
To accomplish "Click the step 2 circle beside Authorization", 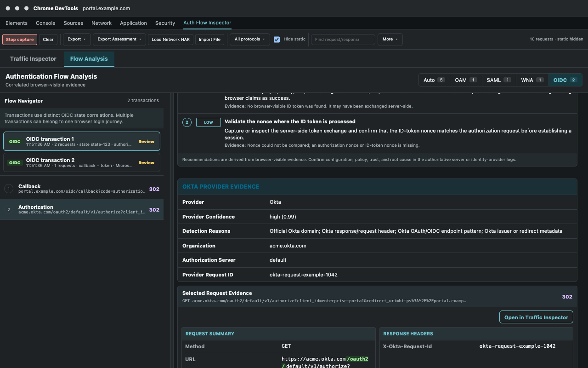I will click(9, 210).
